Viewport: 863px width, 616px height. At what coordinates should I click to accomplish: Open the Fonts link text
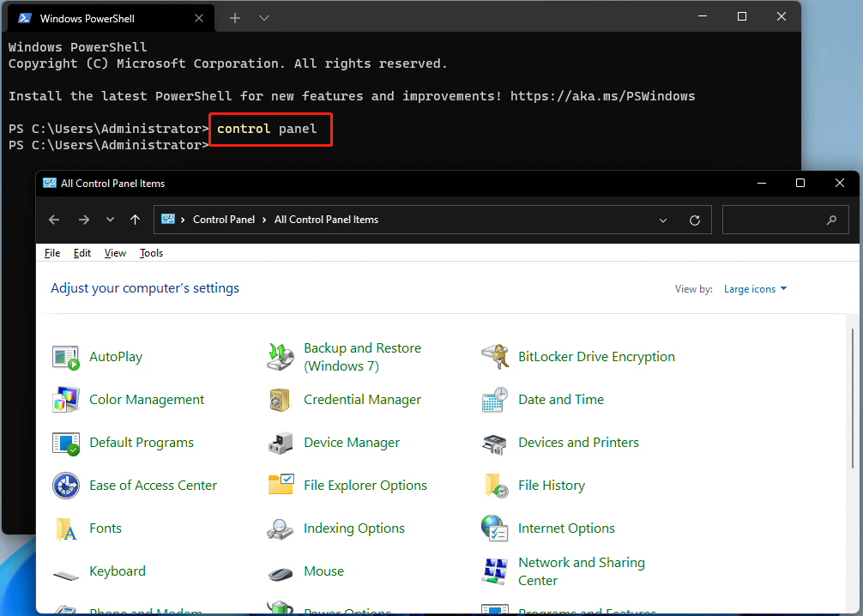click(x=106, y=528)
